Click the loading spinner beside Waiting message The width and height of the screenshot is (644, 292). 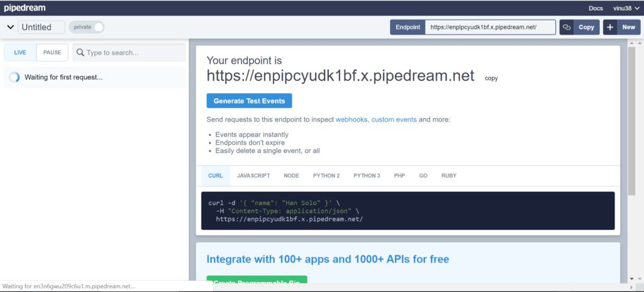(x=14, y=77)
